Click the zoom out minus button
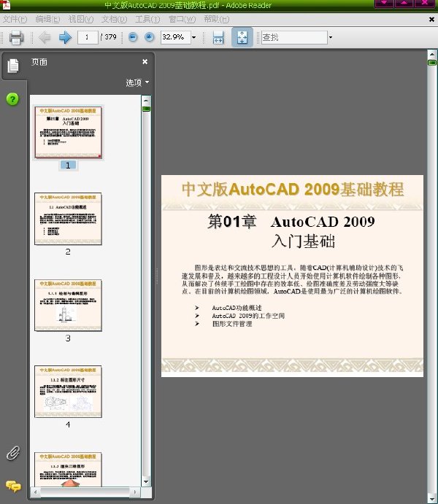Viewport: 438px width, 504px height. click(x=132, y=37)
